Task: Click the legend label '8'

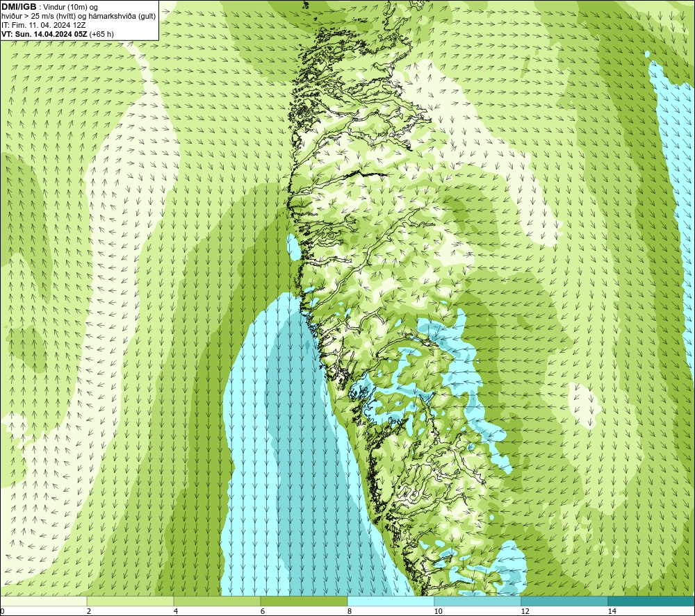Action: coord(350,611)
